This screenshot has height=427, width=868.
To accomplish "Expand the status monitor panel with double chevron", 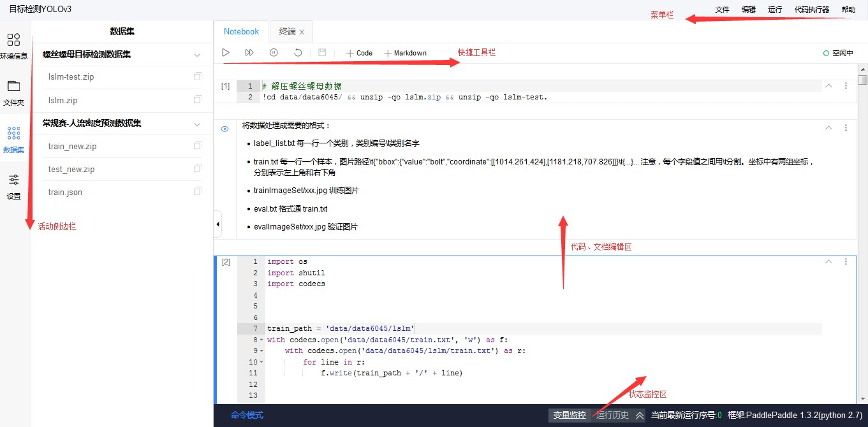I will pyautogui.click(x=640, y=415).
